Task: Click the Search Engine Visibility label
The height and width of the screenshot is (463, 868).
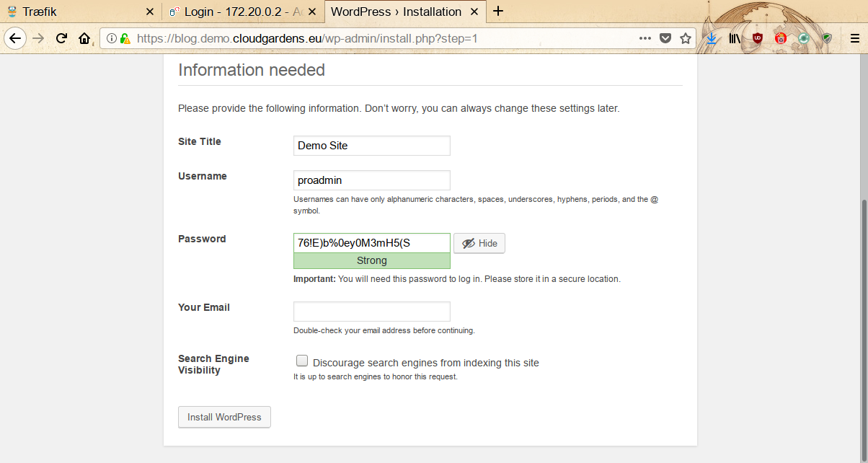Action: click(213, 364)
